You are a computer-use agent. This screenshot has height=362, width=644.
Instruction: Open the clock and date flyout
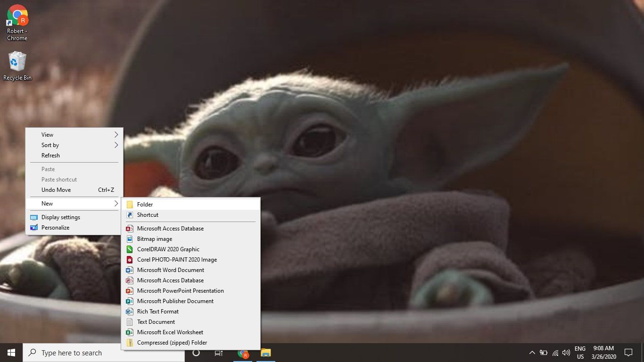pyautogui.click(x=603, y=353)
